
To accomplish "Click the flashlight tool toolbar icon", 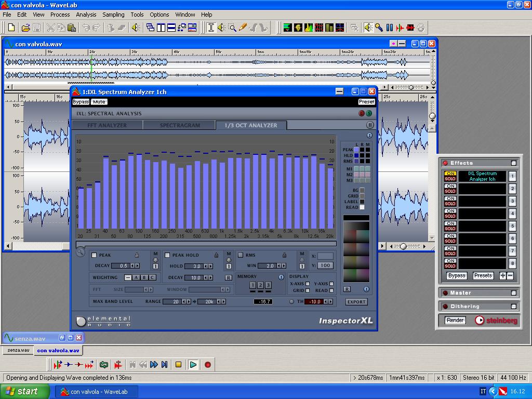I will (379, 28).
